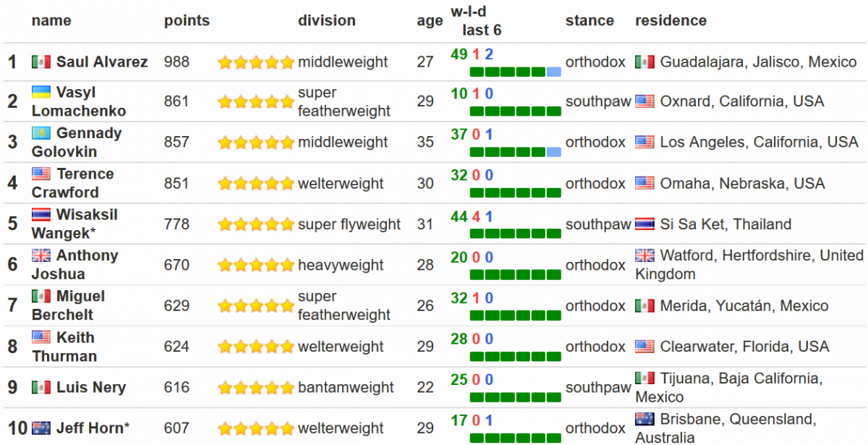Click the Mexican flag beside Tijuana residence
Image resolution: width=868 pixels, height=445 pixels.
[x=644, y=378]
